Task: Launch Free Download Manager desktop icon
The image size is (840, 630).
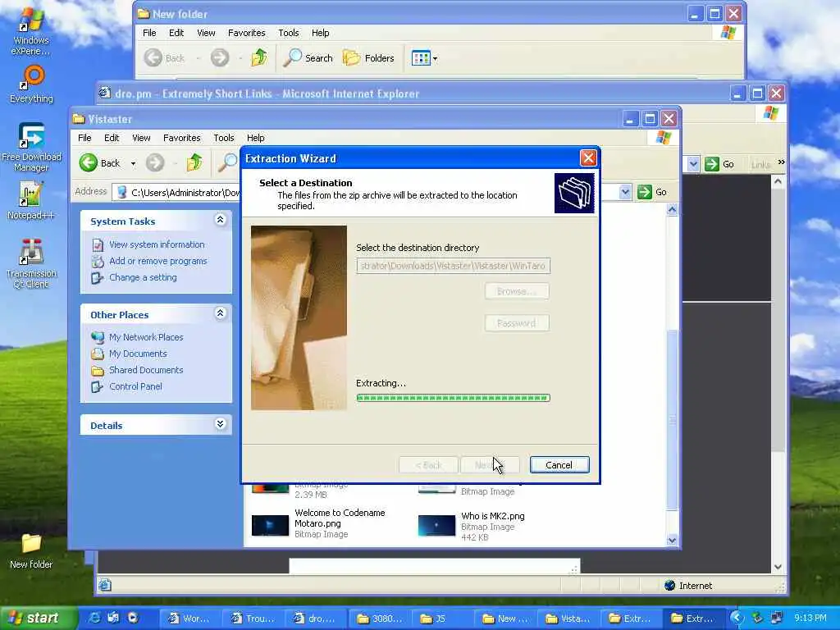Action: (31, 147)
